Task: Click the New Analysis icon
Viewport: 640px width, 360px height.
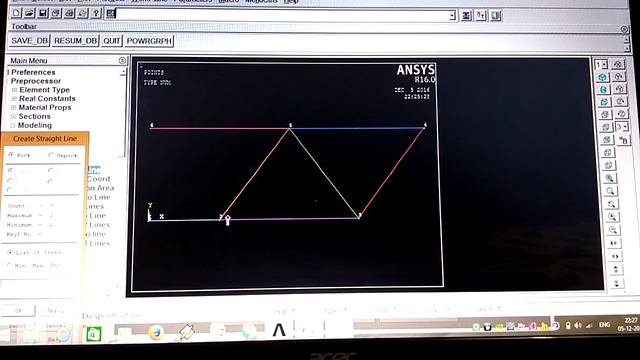Action: [x=16, y=13]
